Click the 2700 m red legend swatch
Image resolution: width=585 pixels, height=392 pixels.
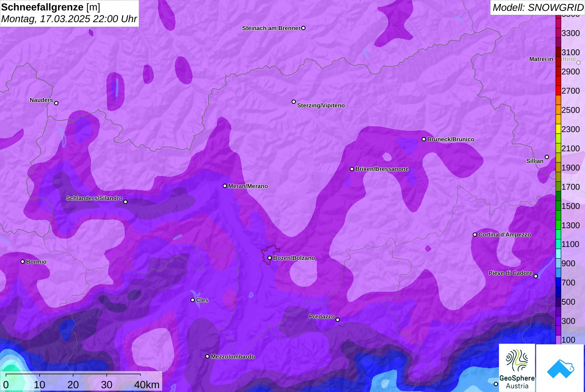coord(558,90)
